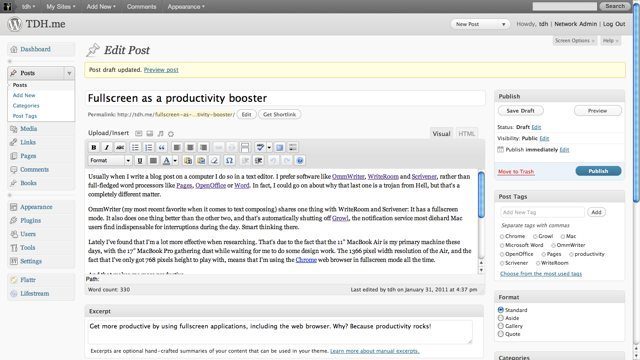Justify text with align full
640x360 pixels.
click(153, 160)
